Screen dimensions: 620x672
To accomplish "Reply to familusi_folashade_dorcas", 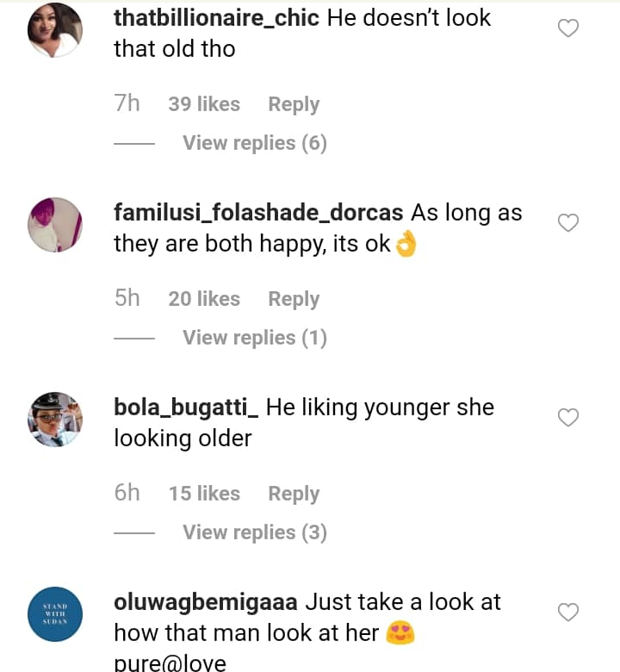I will point(294,299).
